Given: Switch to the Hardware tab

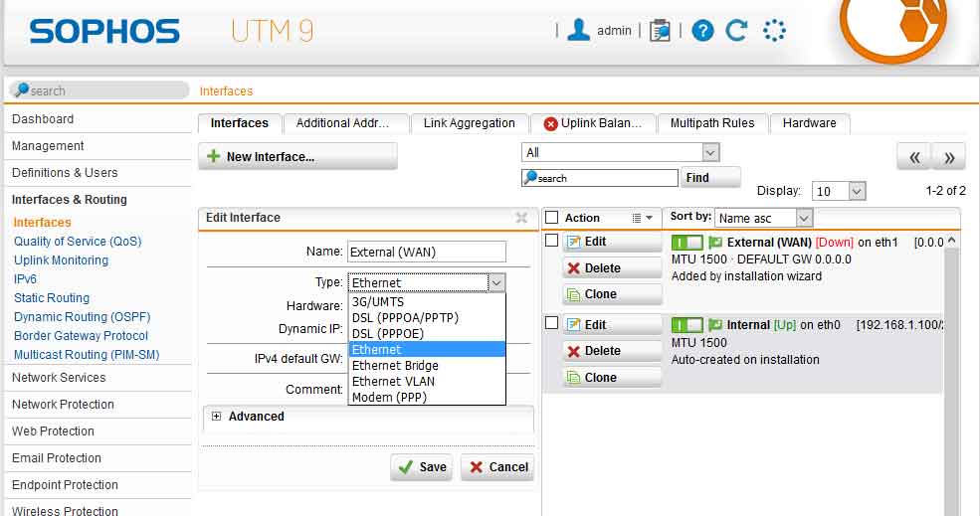Looking at the screenshot, I should 810,123.
